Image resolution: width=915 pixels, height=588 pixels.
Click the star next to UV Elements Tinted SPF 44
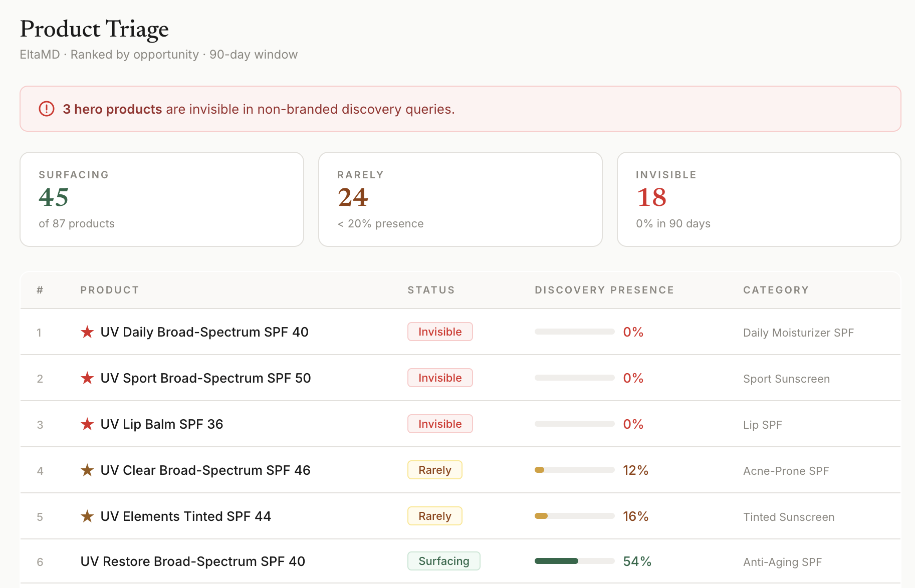pos(87,516)
